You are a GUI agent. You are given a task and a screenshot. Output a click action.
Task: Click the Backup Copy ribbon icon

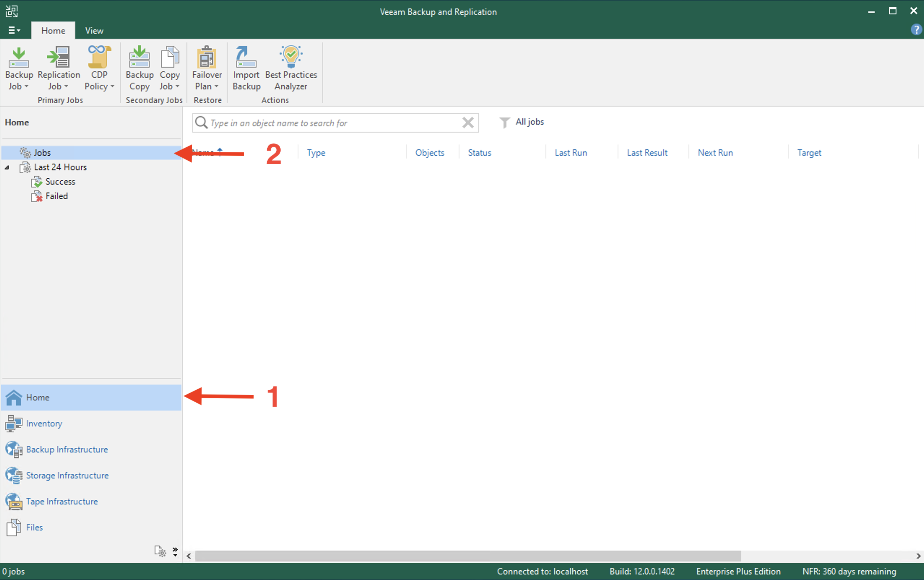click(x=139, y=57)
